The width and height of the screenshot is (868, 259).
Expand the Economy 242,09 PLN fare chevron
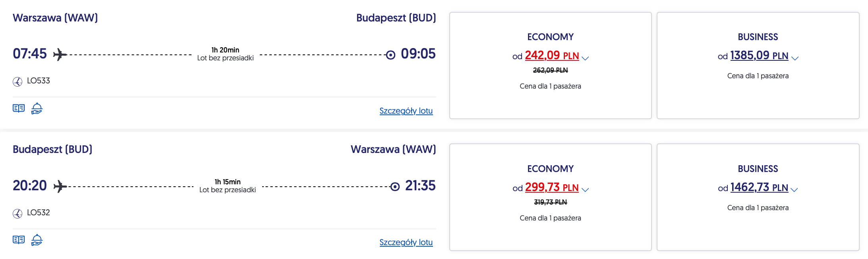coord(585,58)
